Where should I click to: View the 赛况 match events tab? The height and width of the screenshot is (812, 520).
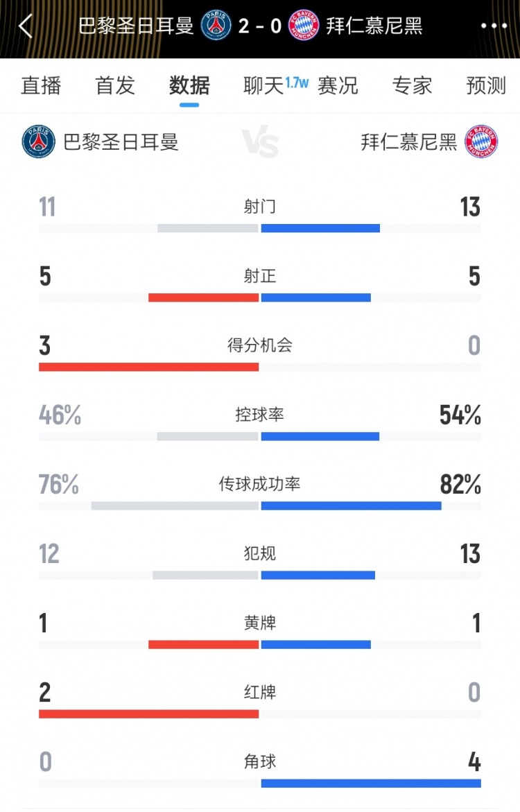click(x=337, y=86)
